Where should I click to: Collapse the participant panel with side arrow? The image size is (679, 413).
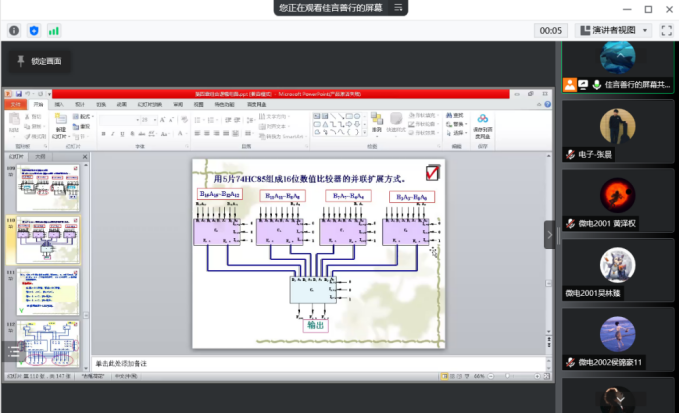[x=549, y=234]
